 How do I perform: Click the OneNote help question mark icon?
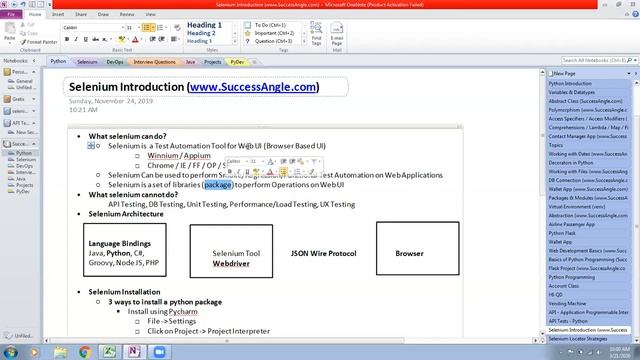coord(635,14)
